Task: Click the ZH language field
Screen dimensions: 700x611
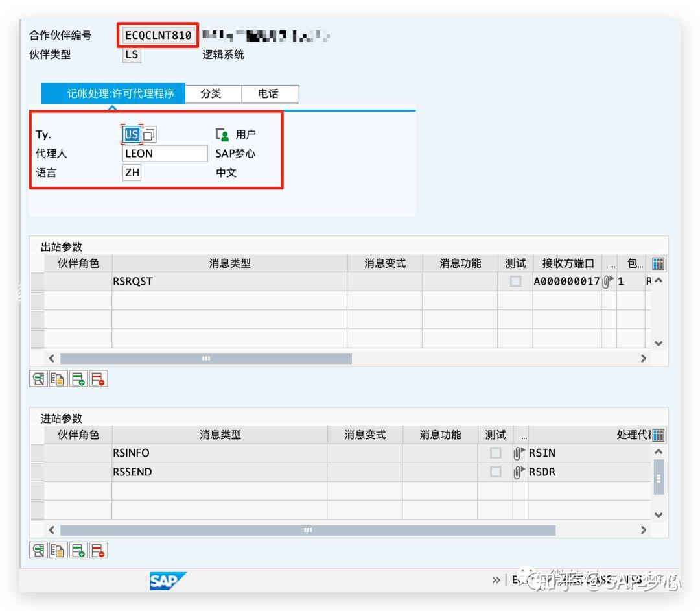Action: click(132, 173)
